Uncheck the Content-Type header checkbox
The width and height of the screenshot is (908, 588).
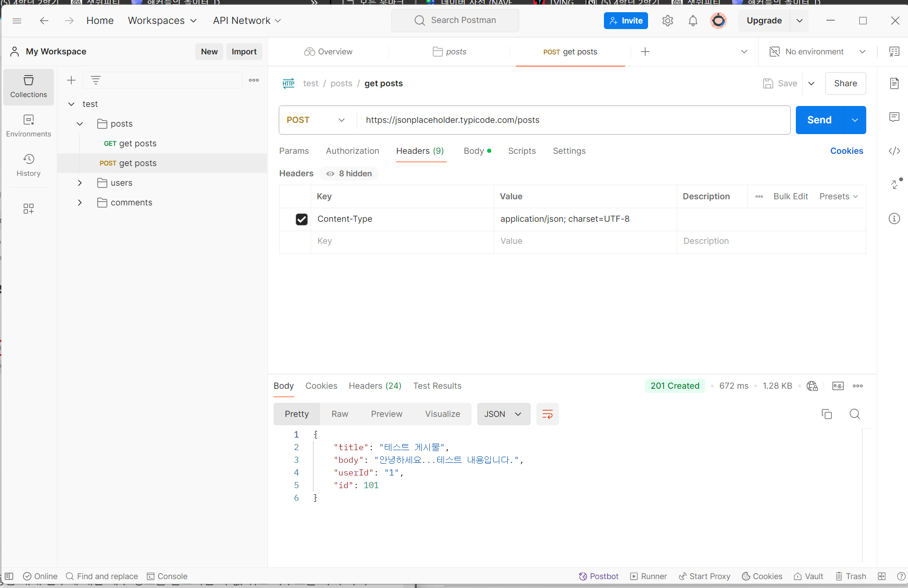point(302,219)
